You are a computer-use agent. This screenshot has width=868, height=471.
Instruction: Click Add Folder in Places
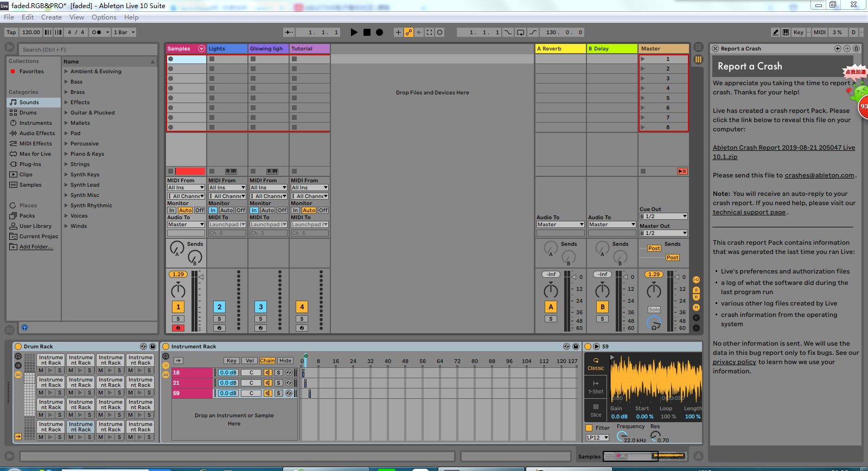pyautogui.click(x=36, y=247)
